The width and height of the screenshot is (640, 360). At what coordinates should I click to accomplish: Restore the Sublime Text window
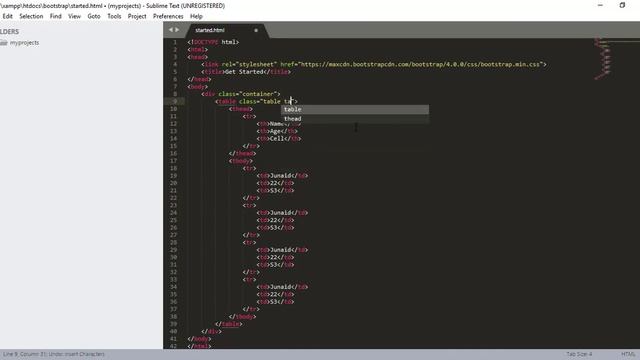pos(622,5)
